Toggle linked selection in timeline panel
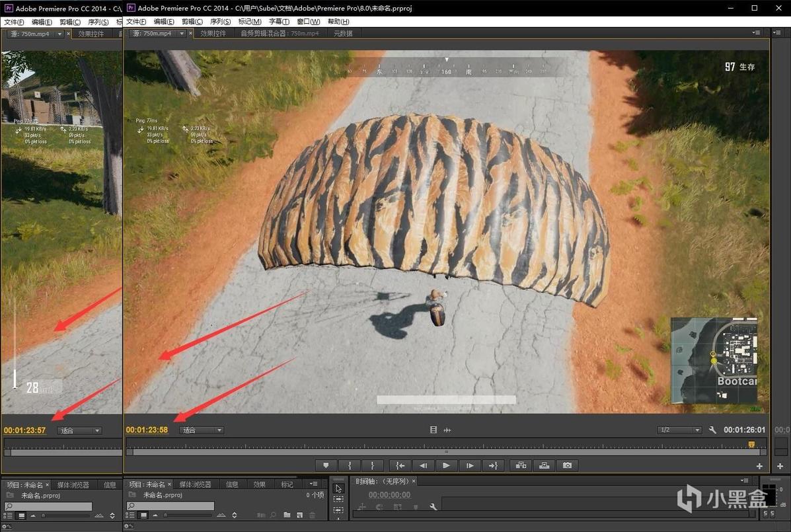The height and width of the screenshot is (532, 791). click(x=398, y=507)
